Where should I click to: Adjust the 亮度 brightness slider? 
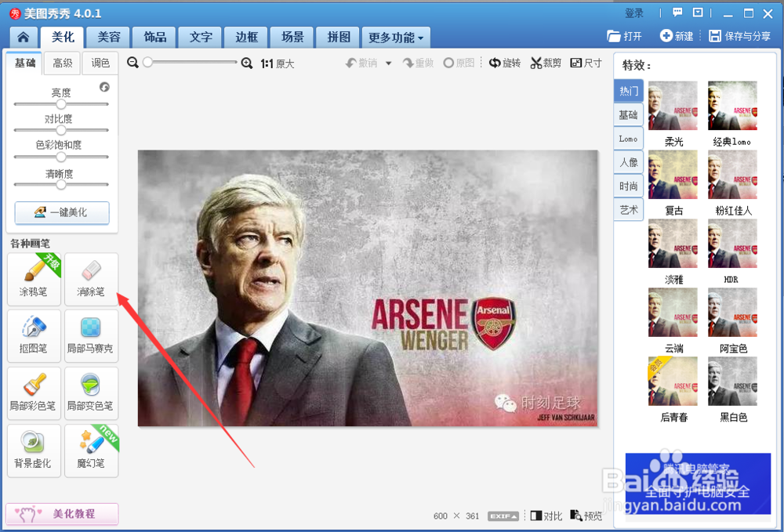pos(61,104)
